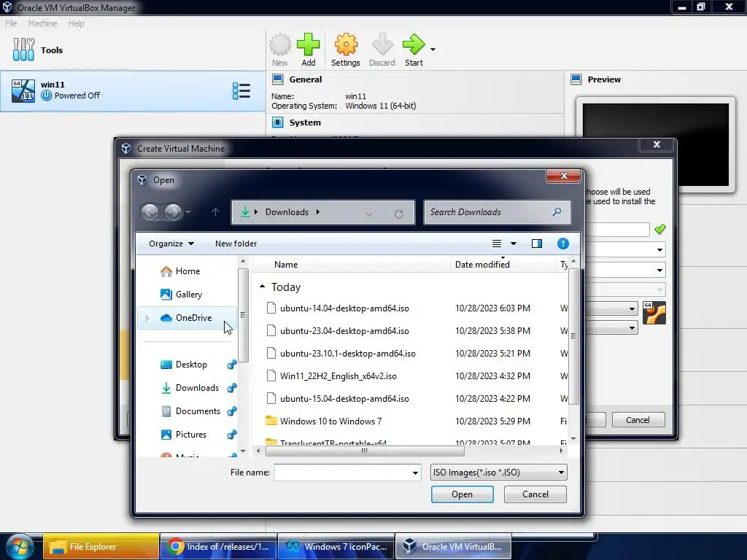The width and height of the screenshot is (747, 560).
Task: Select Desktop in navigation pane
Action: click(x=191, y=365)
